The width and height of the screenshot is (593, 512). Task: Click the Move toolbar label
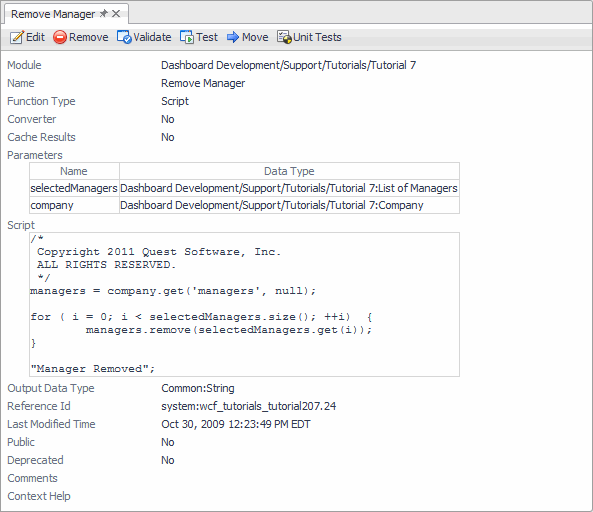[x=255, y=37]
